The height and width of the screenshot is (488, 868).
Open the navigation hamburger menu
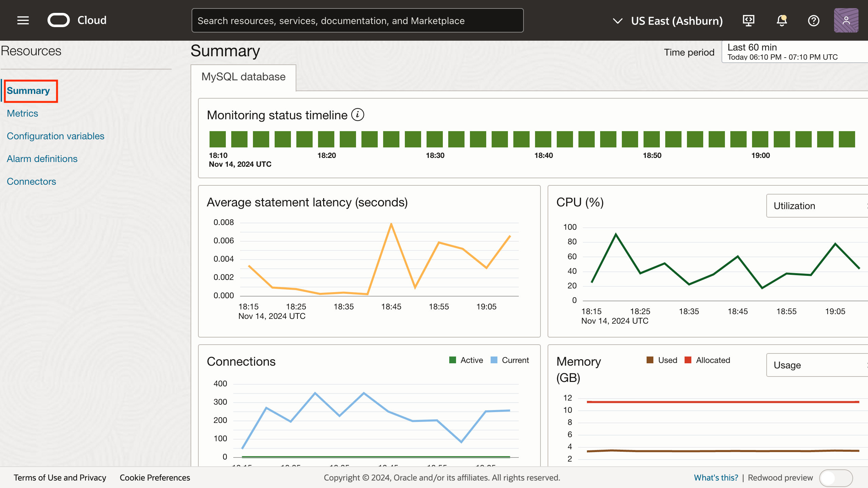[x=23, y=20]
